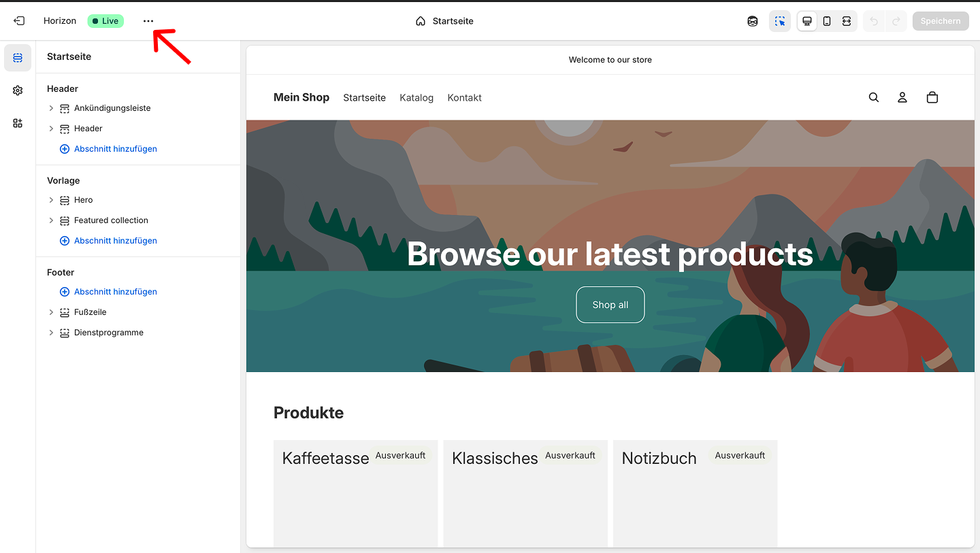Click the Ausverkauft badge on Kaffeetasse
Image resolution: width=980 pixels, height=553 pixels.
(401, 456)
